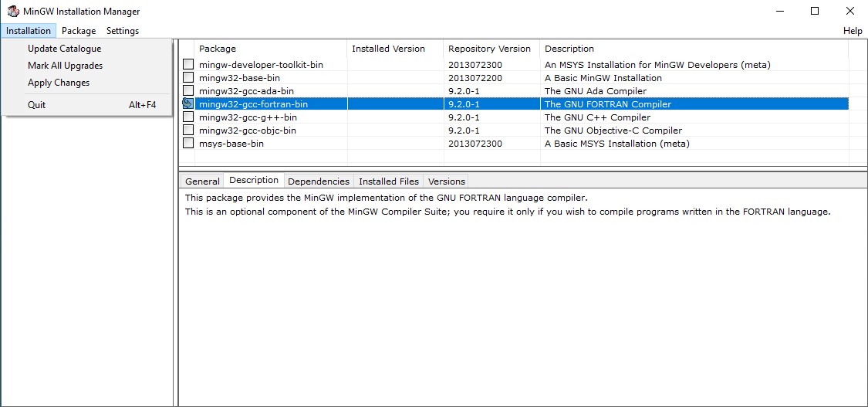The width and height of the screenshot is (868, 407).
Task: Switch to the Dependencies tab
Action: tap(319, 181)
